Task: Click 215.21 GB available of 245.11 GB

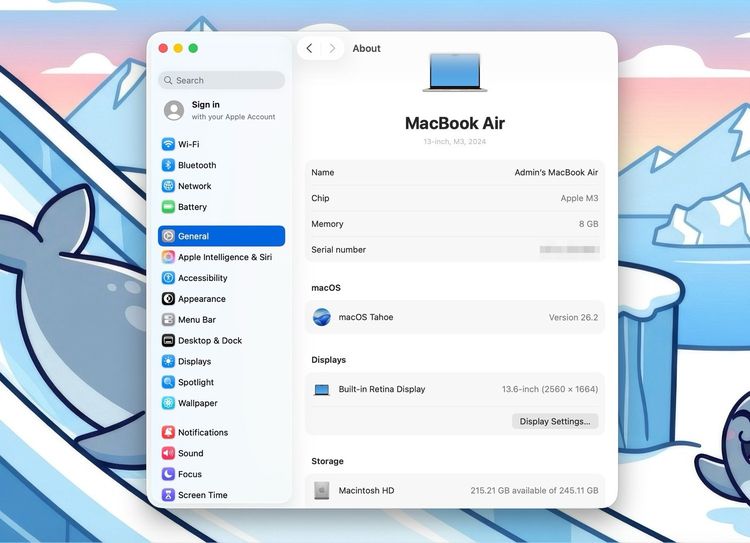Action: coord(534,490)
